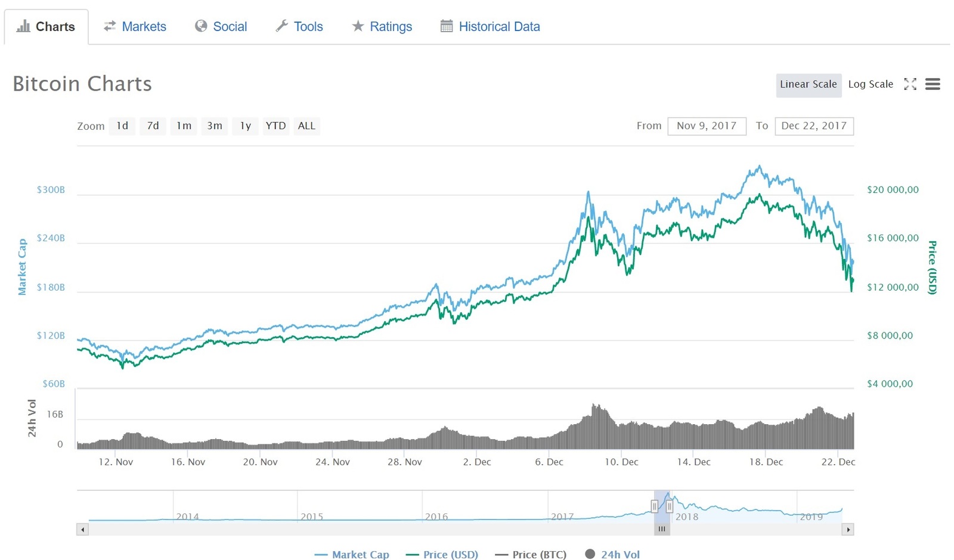Click the 18. Dec date axis label
Screen dimensions: 954x560
click(766, 462)
